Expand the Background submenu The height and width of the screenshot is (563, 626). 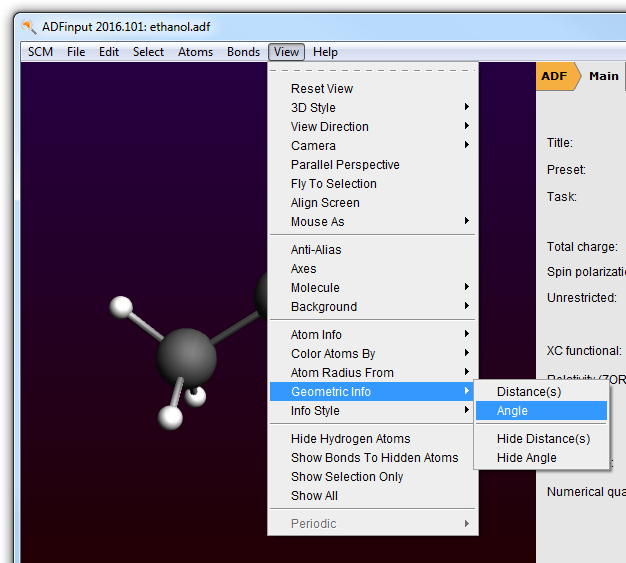tap(372, 307)
